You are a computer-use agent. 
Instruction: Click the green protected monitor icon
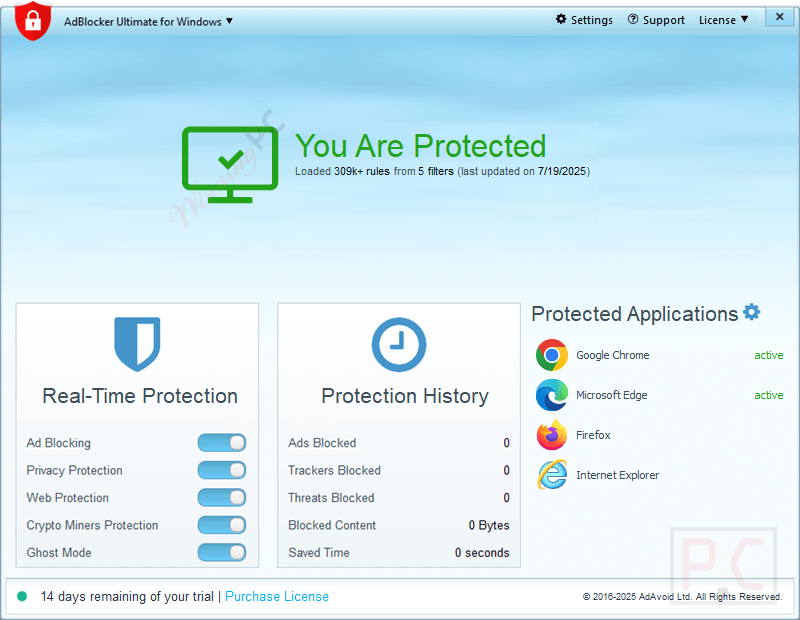click(230, 165)
